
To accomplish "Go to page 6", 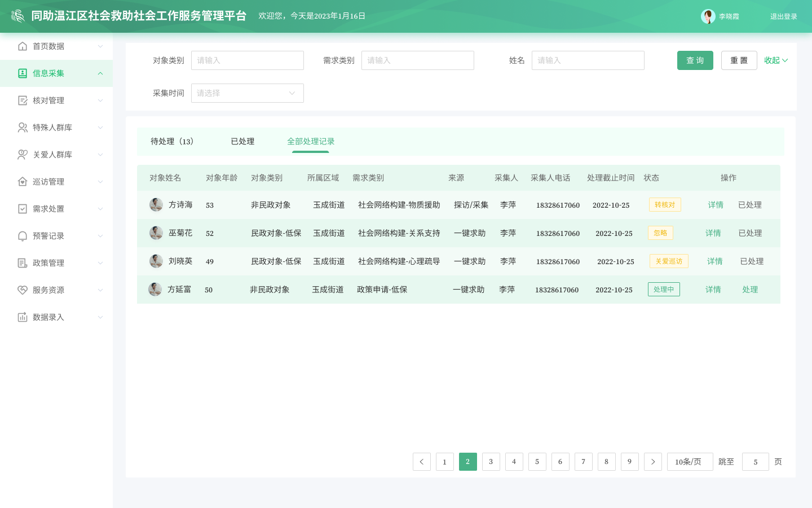I will (x=561, y=462).
